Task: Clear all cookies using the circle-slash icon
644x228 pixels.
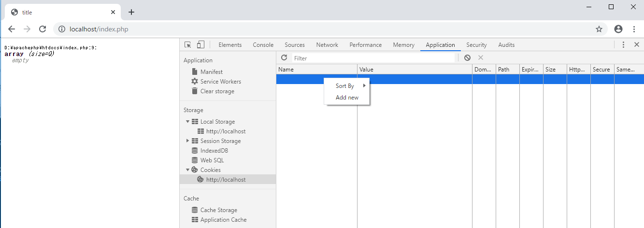Action: pyautogui.click(x=467, y=58)
